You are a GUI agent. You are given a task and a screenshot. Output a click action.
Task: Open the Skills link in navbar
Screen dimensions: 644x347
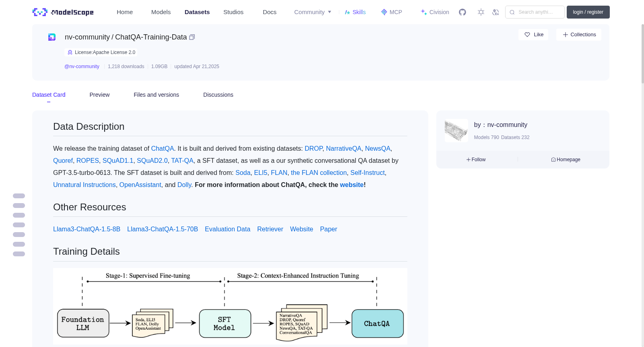(355, 12)
